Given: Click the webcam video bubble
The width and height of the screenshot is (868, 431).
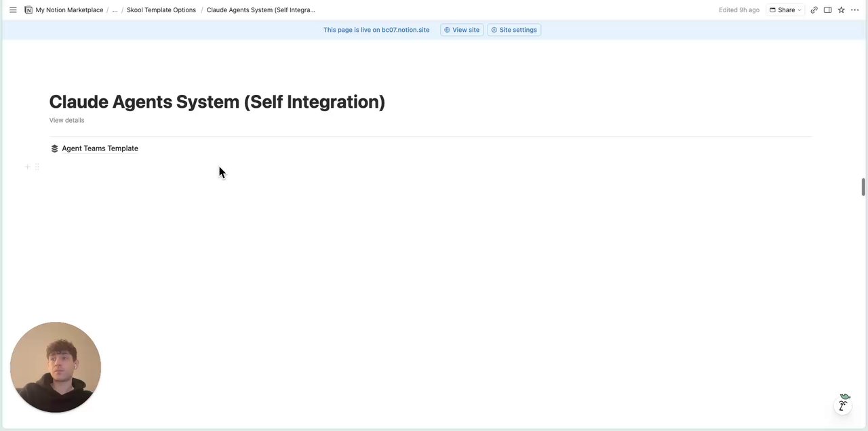Looking at the screenshot, I should [56, 367].
